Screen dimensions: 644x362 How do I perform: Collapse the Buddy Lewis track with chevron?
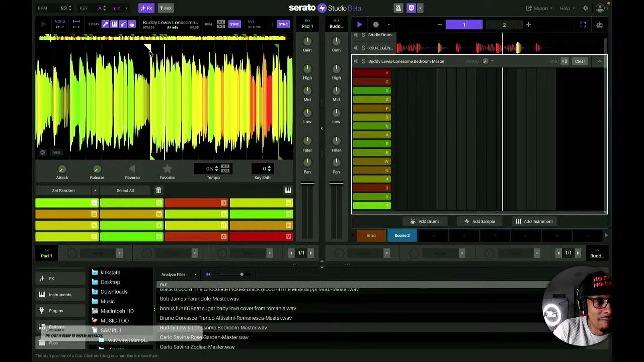(x=599, y=61)
